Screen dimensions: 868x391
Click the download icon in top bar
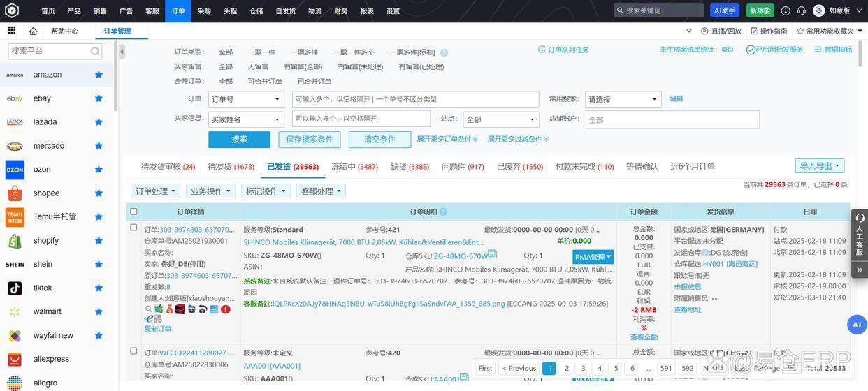pos(786,10)
